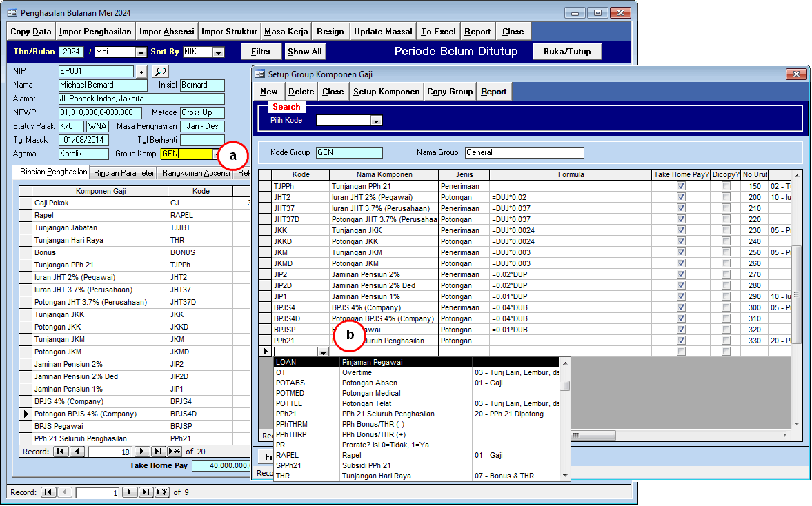Open the Pilih Kode search dropdown
The image size is (812, 506).
(x=376, y=121)
